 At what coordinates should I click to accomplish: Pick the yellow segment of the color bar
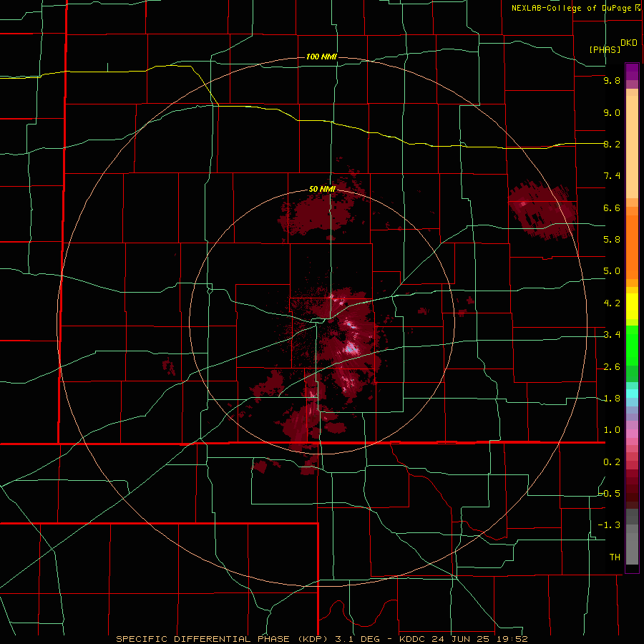(x=632, y=306)
